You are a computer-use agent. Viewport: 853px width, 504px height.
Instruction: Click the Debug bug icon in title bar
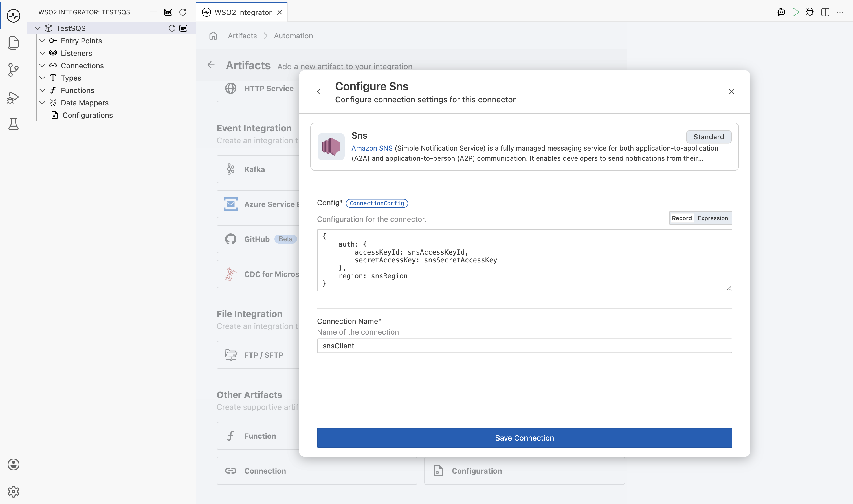(810, 12)
